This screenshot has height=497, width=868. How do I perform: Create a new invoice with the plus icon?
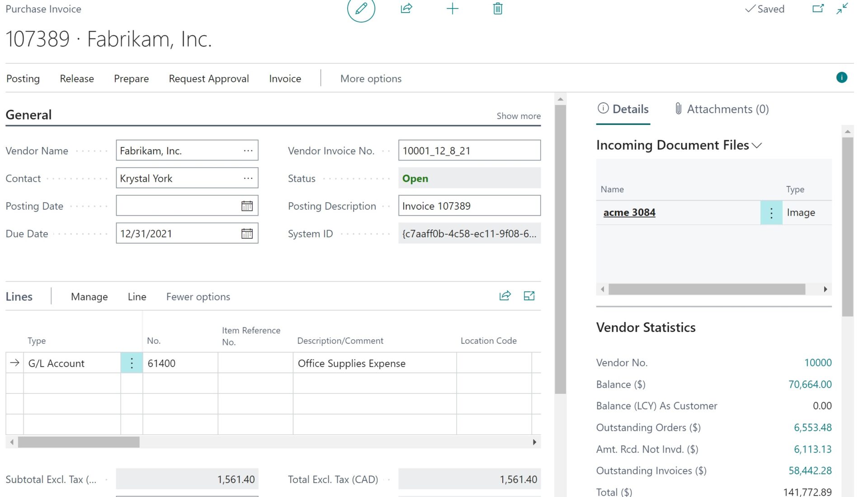point(452,9)
